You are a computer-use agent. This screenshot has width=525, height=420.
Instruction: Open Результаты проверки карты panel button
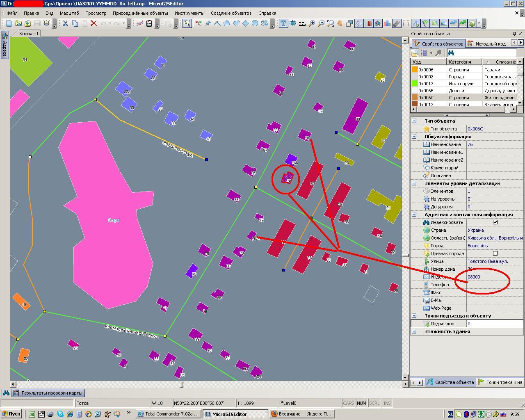point(48,393)
